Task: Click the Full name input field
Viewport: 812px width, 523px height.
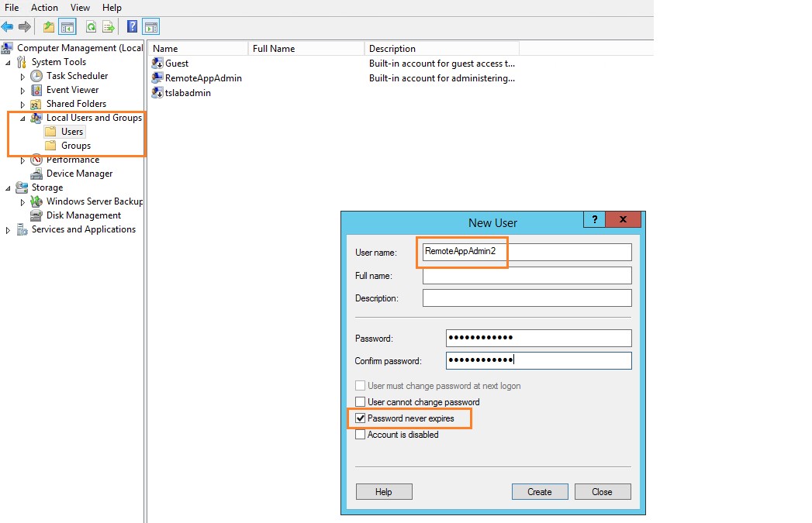Action: click(x=526, y=274)
